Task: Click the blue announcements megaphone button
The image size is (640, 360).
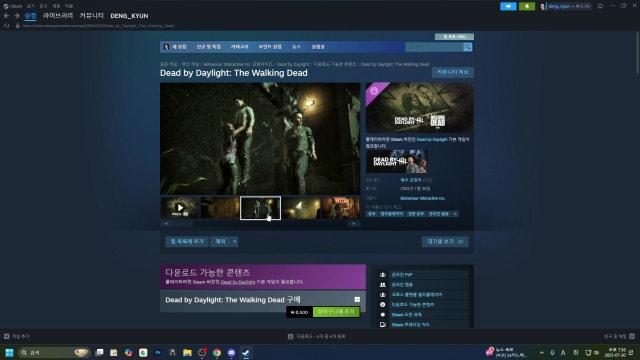Action: (x=508, y=6)
